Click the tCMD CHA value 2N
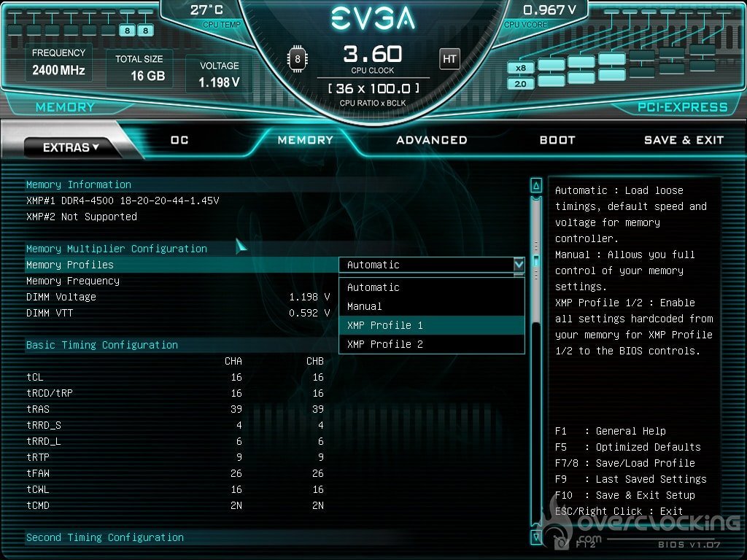This screenshot has height=560, width=747. click(x=236, y=506)
